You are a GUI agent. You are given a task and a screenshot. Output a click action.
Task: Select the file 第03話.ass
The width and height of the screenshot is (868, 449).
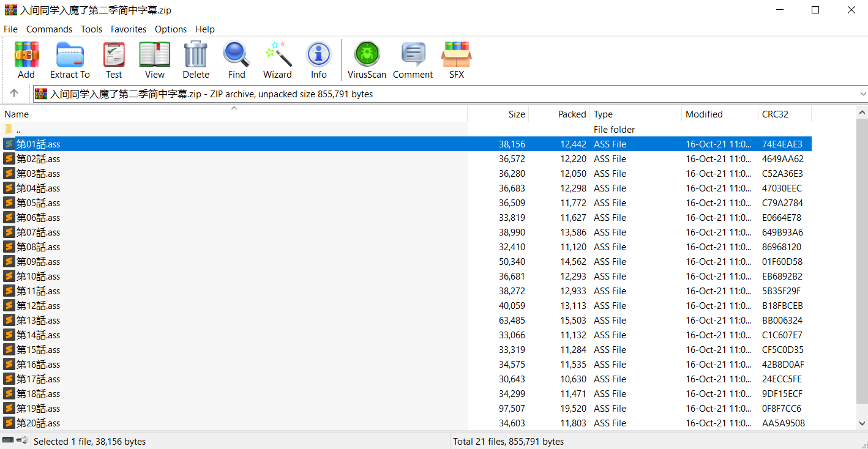[406, 174]
